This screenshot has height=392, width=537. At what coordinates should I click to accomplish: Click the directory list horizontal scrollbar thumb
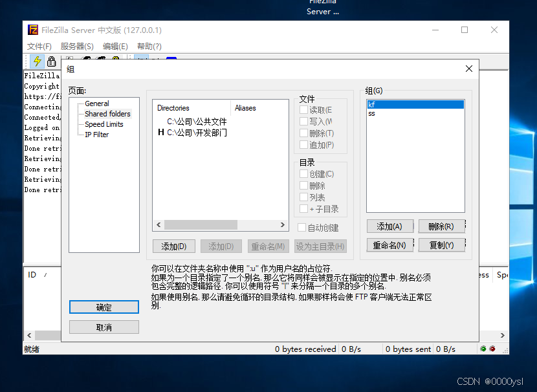(201, 224)
